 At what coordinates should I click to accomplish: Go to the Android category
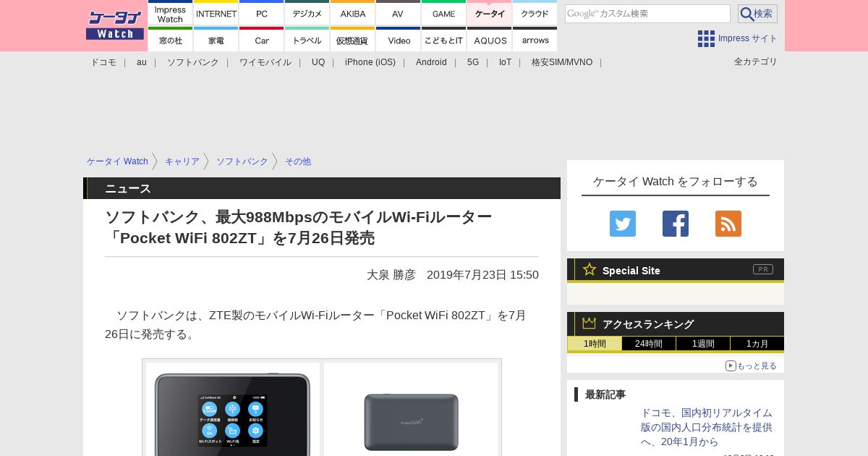pyautogui.click(x=431, y=62)
